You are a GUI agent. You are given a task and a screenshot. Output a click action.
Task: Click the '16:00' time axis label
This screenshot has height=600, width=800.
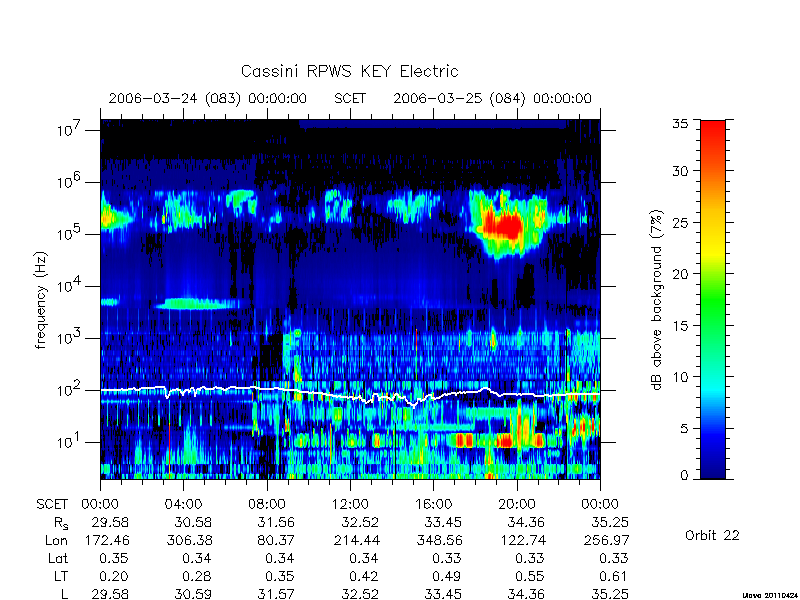[433, 505]
